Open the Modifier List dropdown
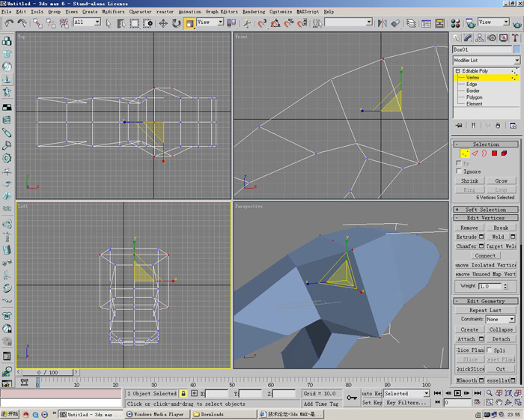The height and width of the screenshot is (420, 524). (x=487, y=61)
